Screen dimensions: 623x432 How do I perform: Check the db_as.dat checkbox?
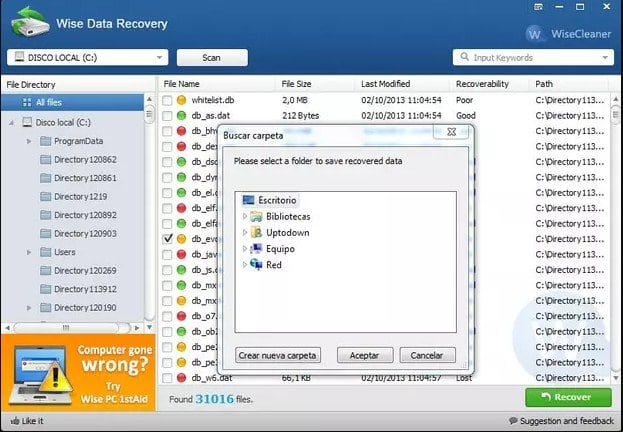[167, 116]
